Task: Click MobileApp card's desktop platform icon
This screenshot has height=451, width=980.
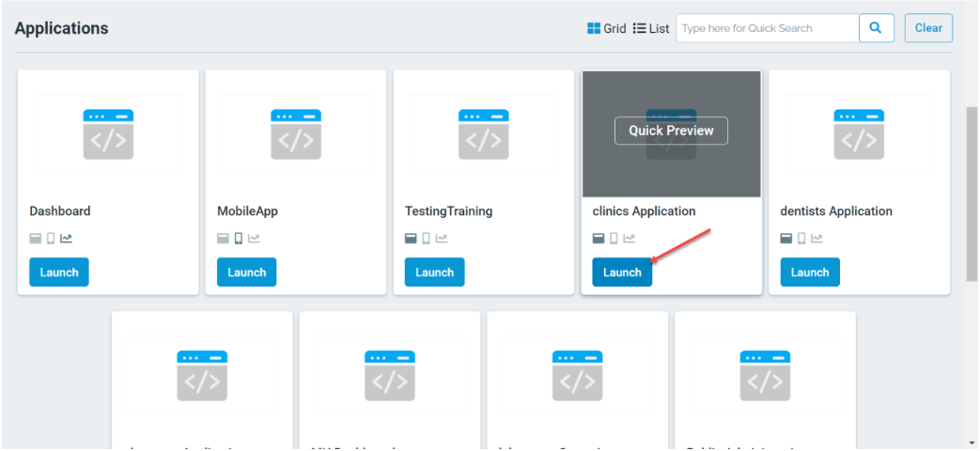Action: tap(223, 238)
